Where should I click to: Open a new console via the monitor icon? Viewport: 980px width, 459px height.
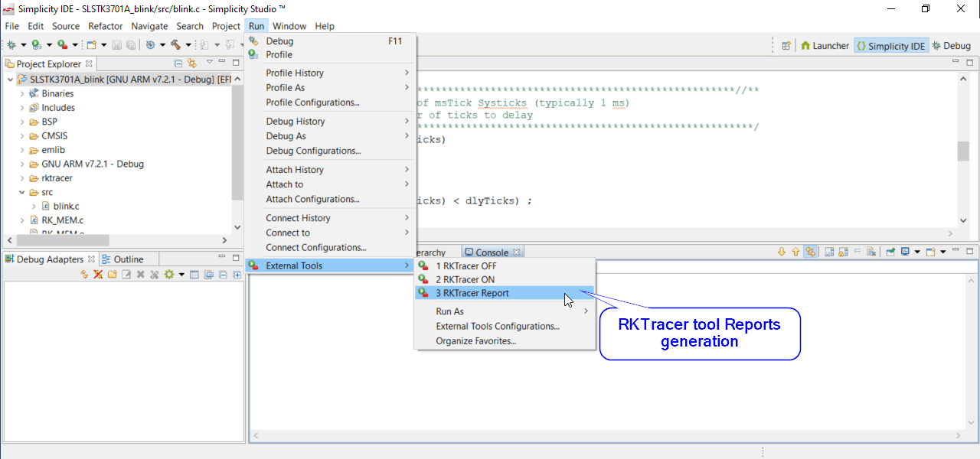point(904,252)
